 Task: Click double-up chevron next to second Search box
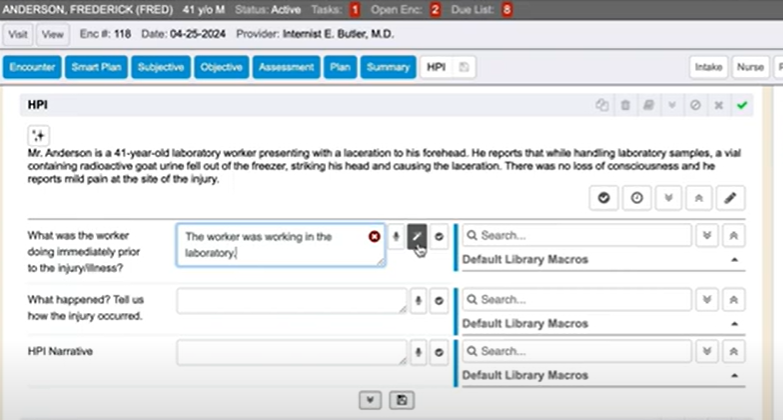[x=734, y=299]
